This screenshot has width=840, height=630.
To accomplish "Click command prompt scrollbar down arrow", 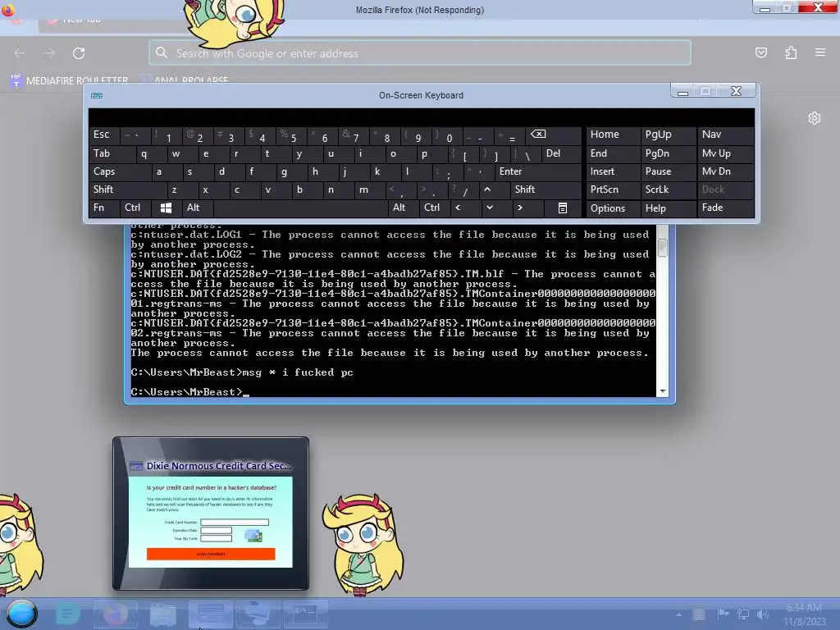I will pos(663,391).
